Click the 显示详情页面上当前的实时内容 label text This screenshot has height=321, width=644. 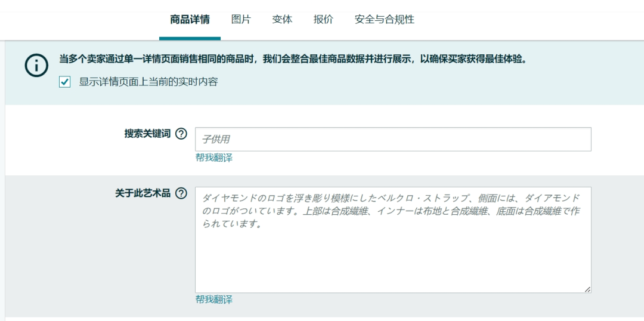pos(148,82)
